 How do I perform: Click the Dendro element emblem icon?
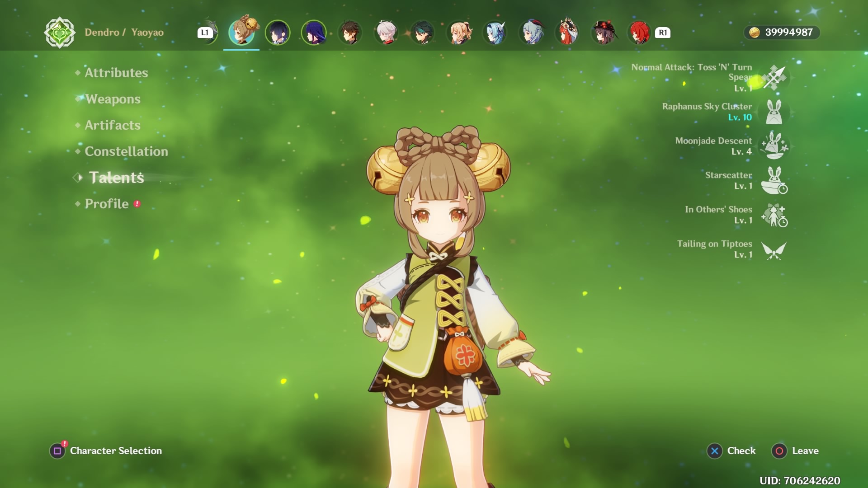click(60, 33)
